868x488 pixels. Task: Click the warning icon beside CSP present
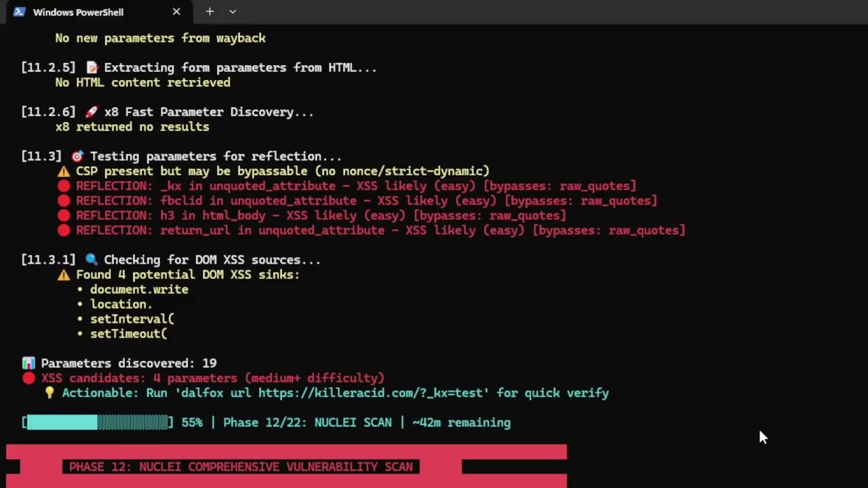click(x=64, y=171)
